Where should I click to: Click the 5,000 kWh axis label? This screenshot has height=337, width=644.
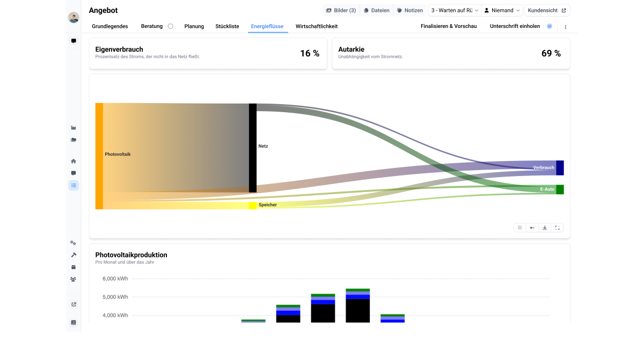(115, 297)
